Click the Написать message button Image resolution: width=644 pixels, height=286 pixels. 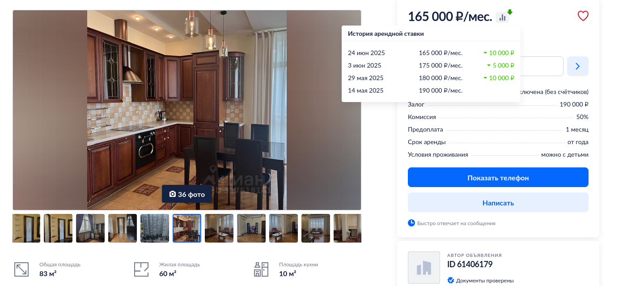click(498, 202)
